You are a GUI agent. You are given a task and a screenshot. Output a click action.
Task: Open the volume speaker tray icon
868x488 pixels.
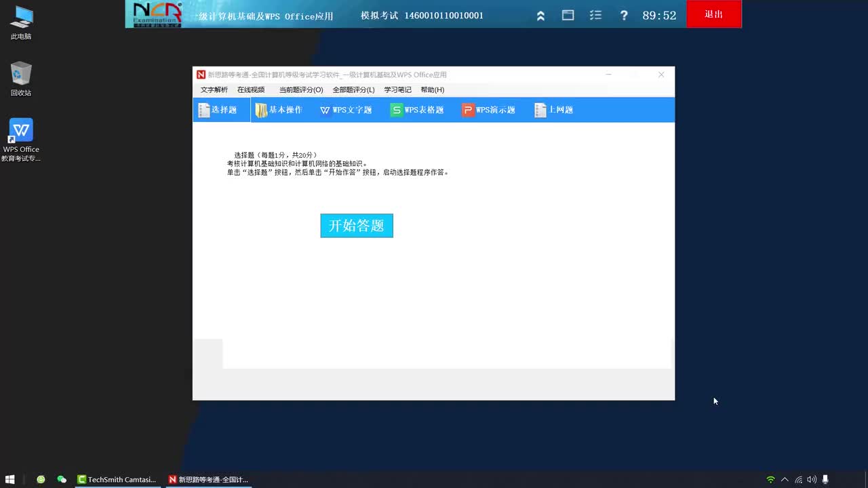[x=812, y=479]
